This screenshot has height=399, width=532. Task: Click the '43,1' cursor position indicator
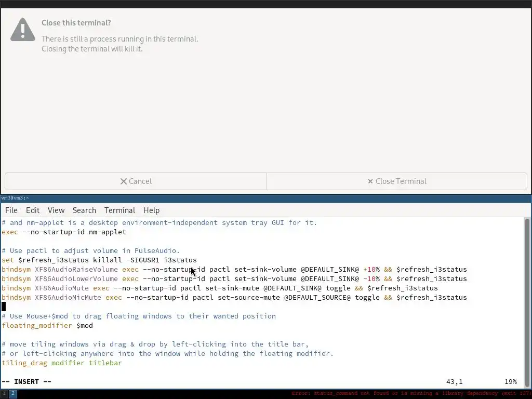[x=454, y=382]
